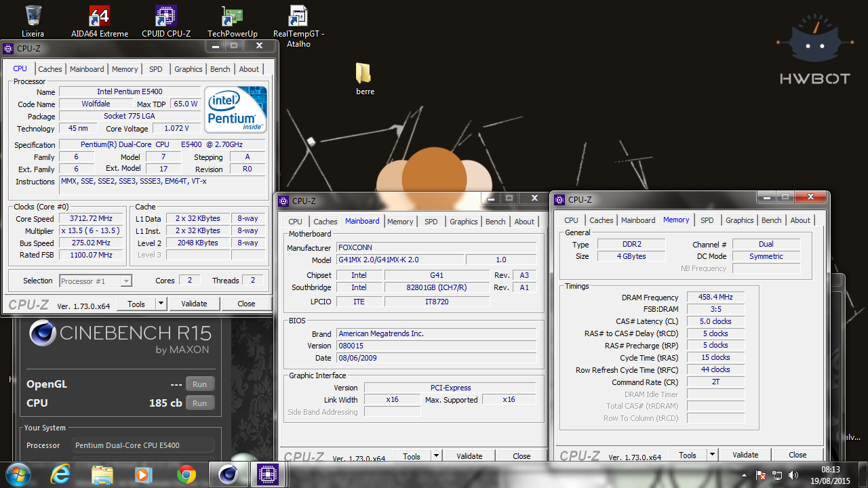Viewport: 868px width, 488px height.
Task: Show hidden system tray icons arrow
Action: pyautogui.click(x=745, y=475)
